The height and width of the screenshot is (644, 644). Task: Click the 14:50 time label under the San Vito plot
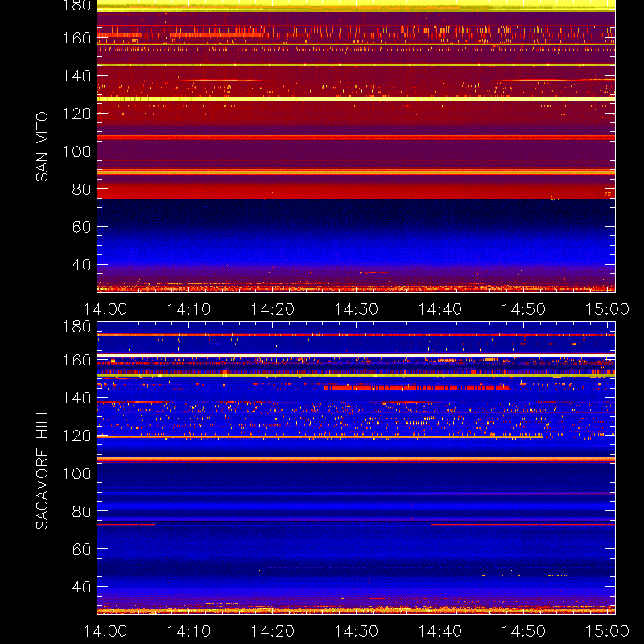pos(524,309)
